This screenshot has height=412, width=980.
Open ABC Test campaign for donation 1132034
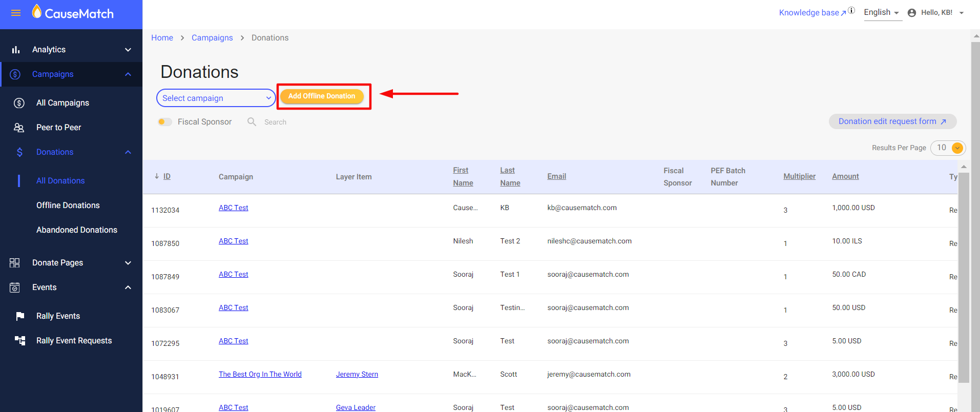[233, 208]
